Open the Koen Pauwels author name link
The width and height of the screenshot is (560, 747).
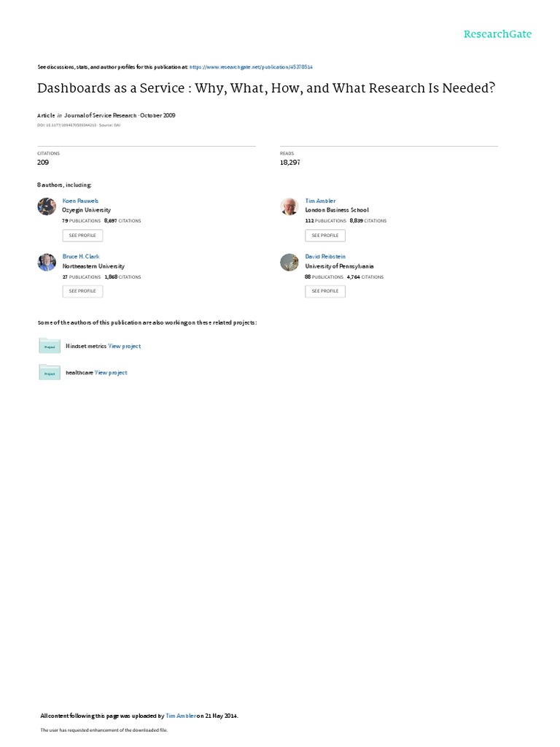tap(80, 201)
